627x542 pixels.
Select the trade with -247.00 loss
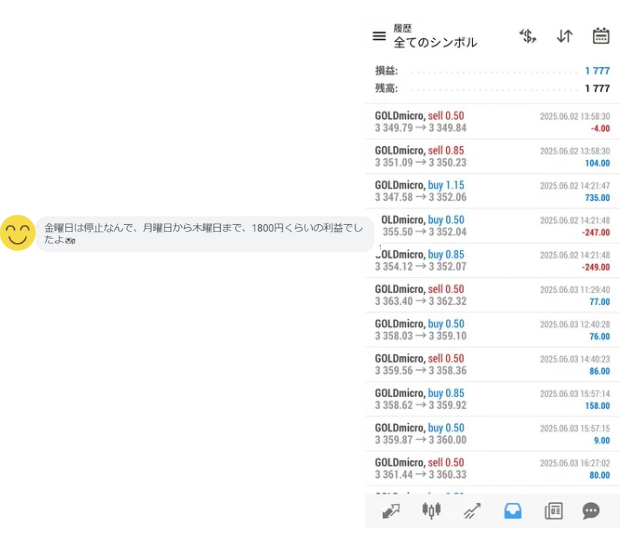(492, 226)
